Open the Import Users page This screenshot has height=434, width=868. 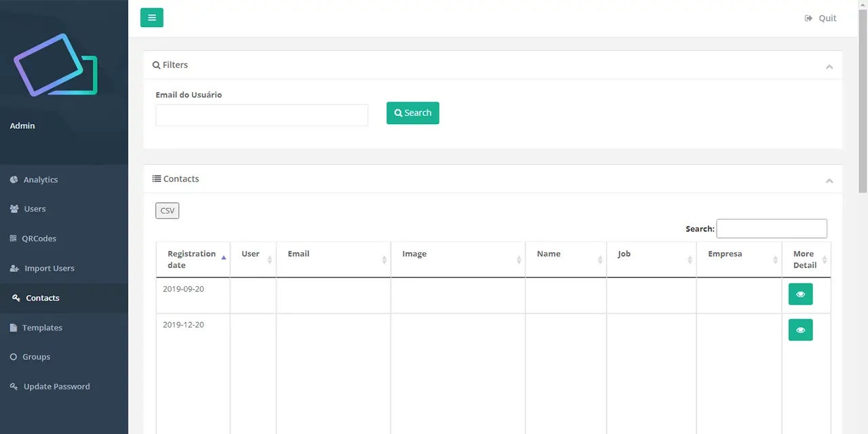coord(49,269)
